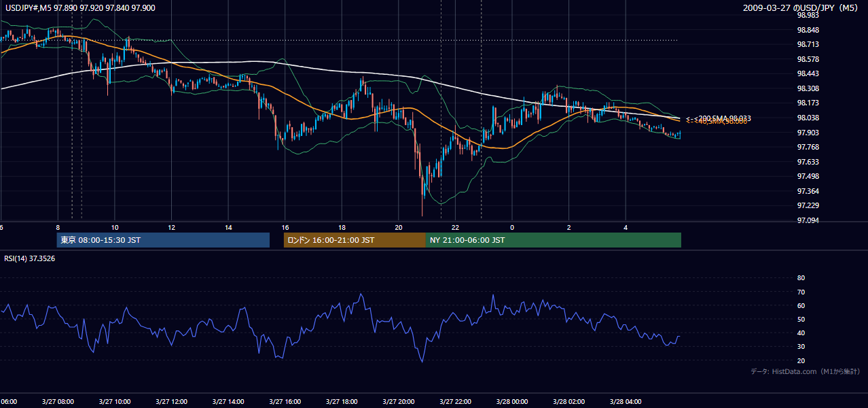Click the 98.173 price axis label
The height and width of the screenshot is (408, 868).
click(808, 103)
